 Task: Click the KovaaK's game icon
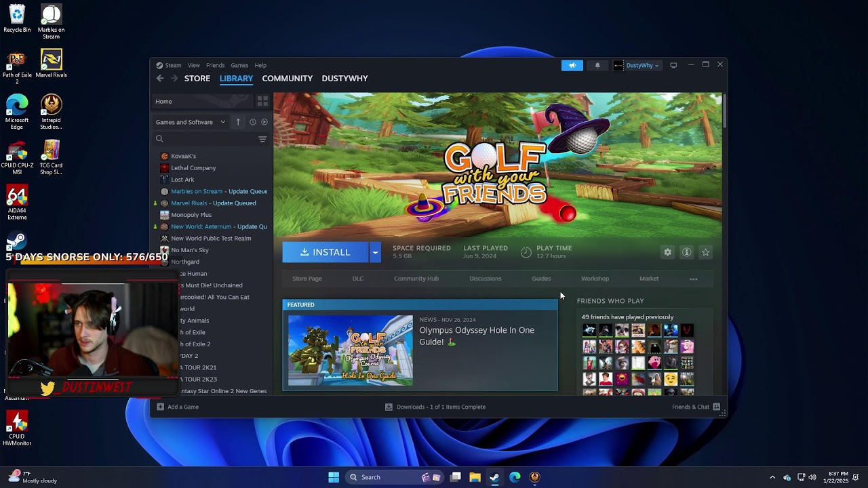pyautogui.click(x=164, y=156)
